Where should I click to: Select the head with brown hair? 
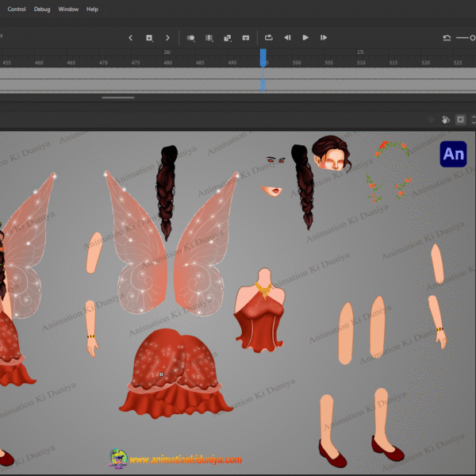(x=332, y=153)
